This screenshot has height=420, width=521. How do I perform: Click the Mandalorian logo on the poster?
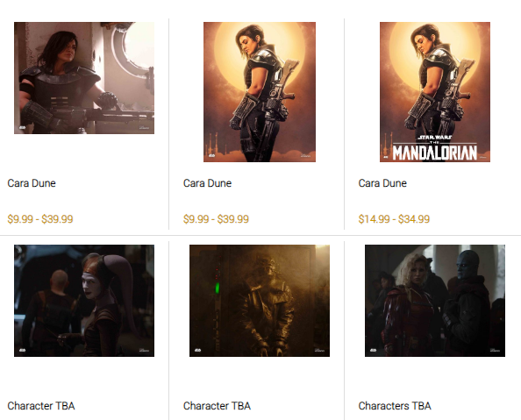tap(435, 148)
